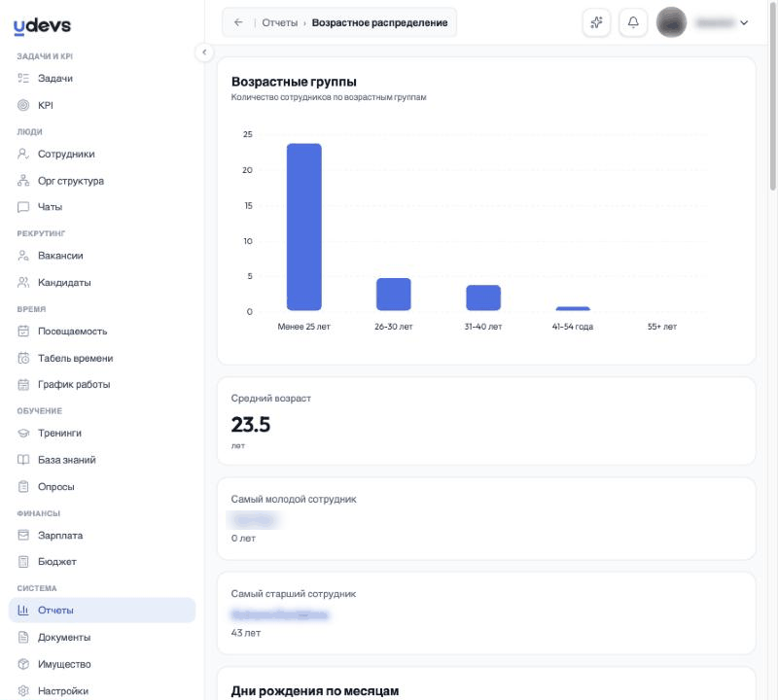Click the Зарплата wallet icon
The image size is (778, 700).
pyautogui.click(x=23, y=536)
